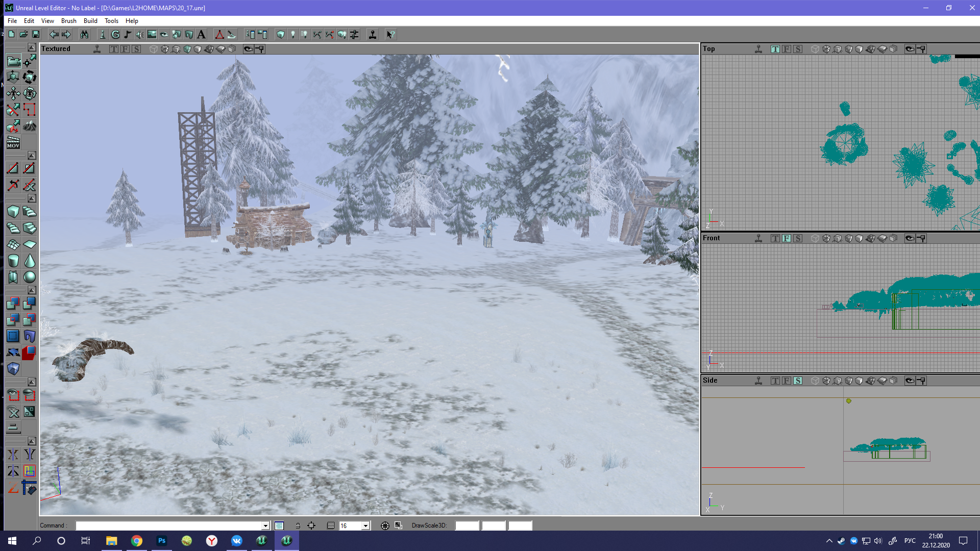Click the Sphere brush builder
The height and width of the screenshot is (551, 980).
click(x=30, y=277)
